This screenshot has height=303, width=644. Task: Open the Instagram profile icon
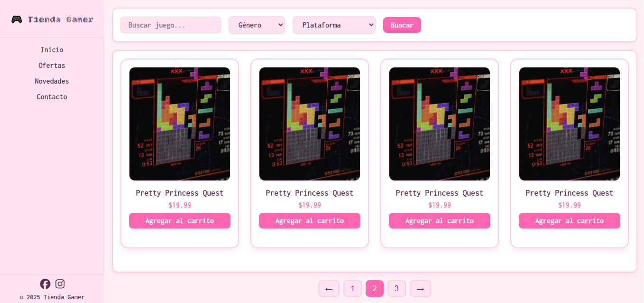tap(60, 284)
